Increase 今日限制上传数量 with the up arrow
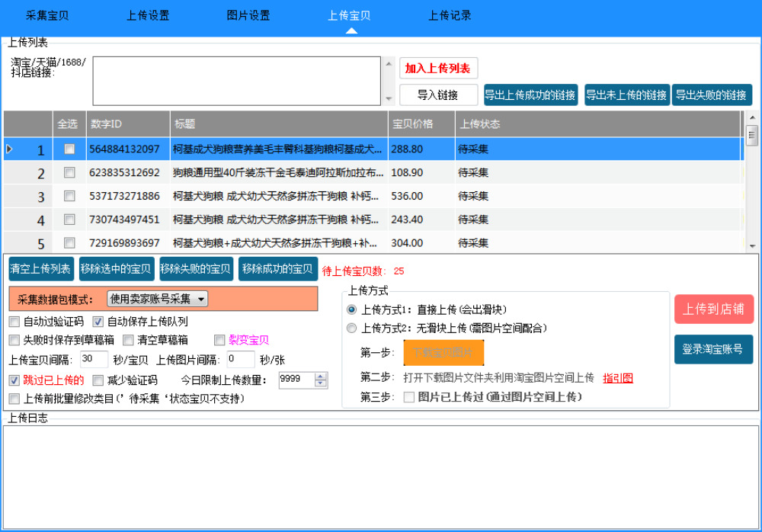762x532 pixels. tap(321, 377)
